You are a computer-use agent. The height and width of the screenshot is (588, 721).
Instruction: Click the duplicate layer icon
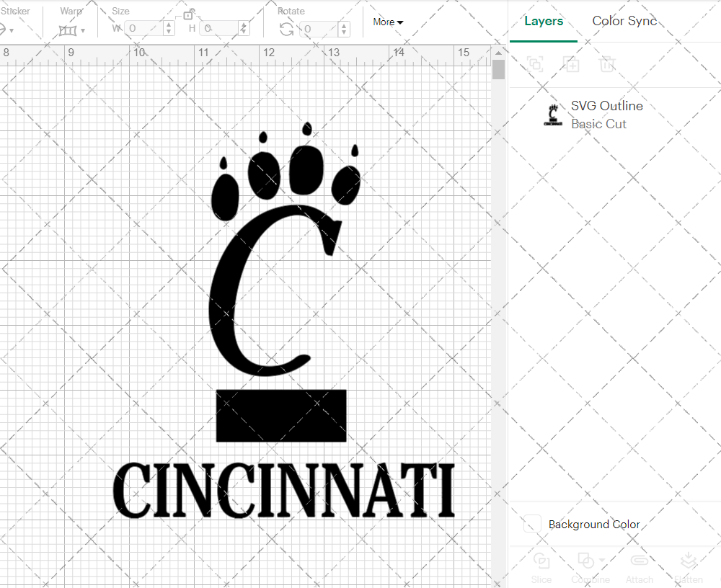pyautogui.click(x=572, y=65)
